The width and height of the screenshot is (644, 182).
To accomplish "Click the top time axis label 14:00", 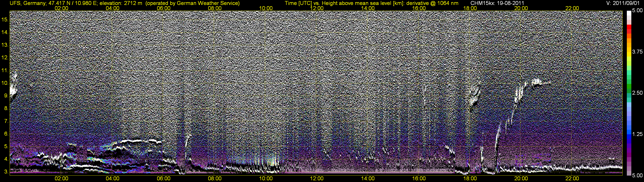I will click(368, 8).
